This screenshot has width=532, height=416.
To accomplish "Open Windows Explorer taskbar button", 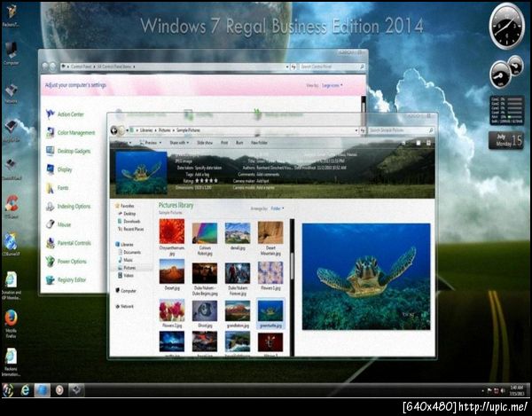I will coord(42,390).
